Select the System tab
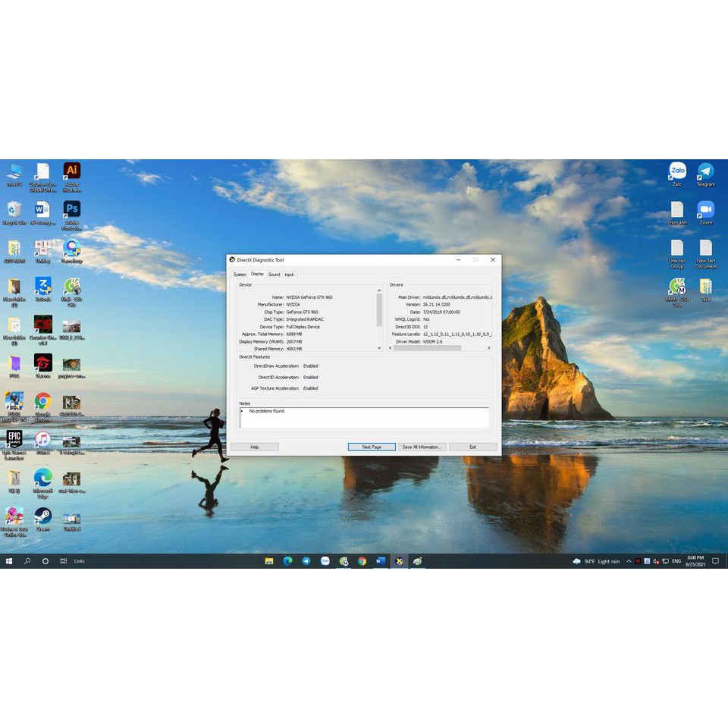The width and height of the screenshot is (728, 728). (x=240, y=274)
